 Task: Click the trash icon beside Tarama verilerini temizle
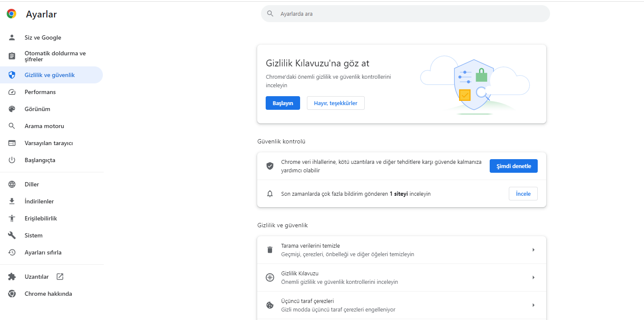pos(270,250)
